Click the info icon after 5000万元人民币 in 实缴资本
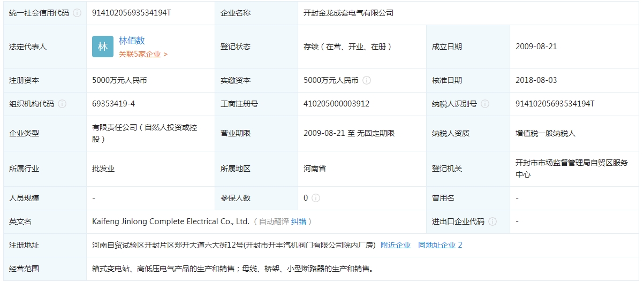This screenshot has width=644, height=283. [x=367, y=80]
